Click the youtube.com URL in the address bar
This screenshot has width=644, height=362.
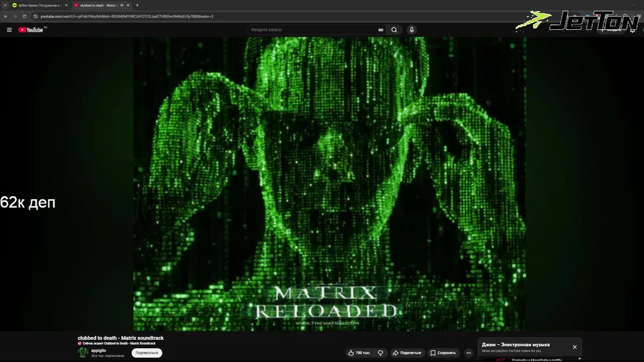pyautogui.click(x=127, y=16)
